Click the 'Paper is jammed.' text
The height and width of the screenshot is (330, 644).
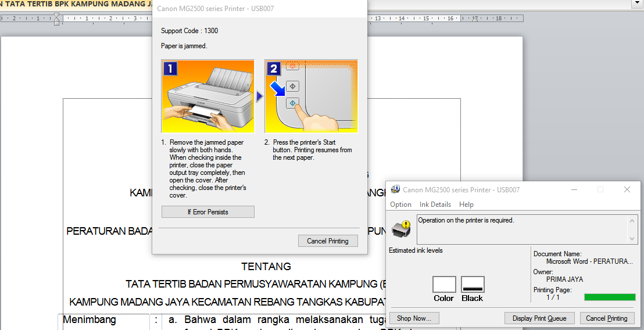[184, 46]
